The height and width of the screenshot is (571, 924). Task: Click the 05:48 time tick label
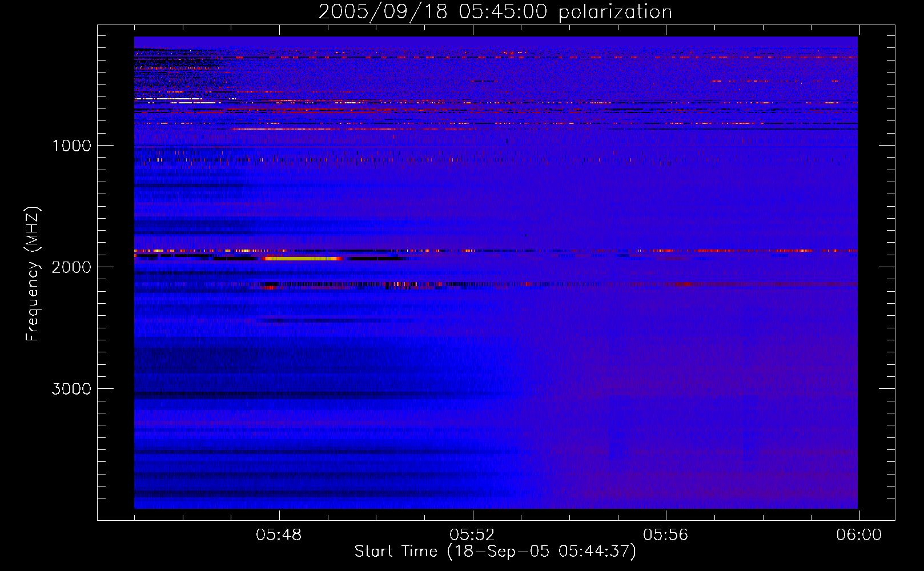point(279,535)
